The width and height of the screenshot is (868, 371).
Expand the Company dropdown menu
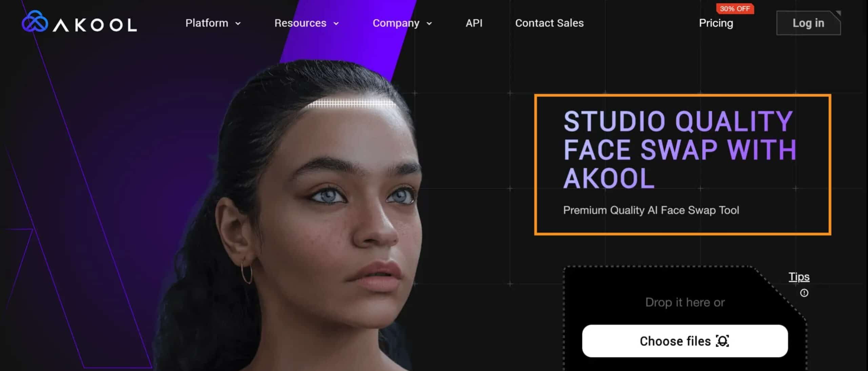(402, 23)
